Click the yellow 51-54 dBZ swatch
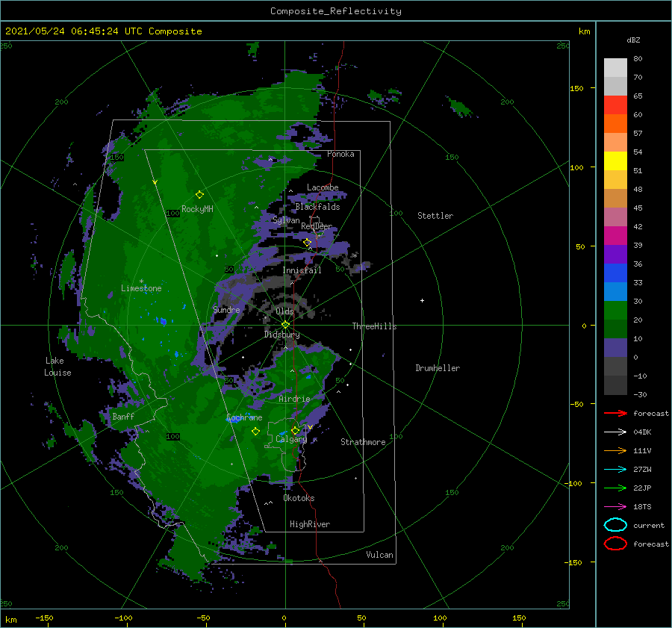The height and width of the screenshot is (628, 672). click(x=615, y=161)
